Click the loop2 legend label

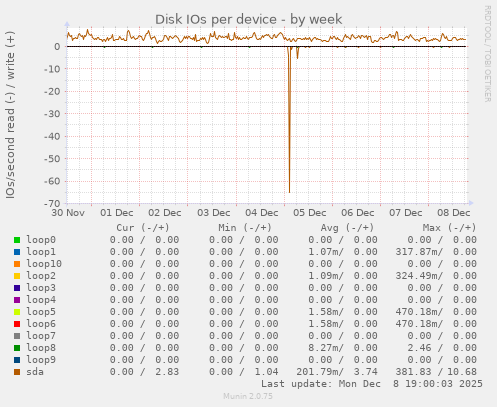pyautogui.click(x=41, y=276)
